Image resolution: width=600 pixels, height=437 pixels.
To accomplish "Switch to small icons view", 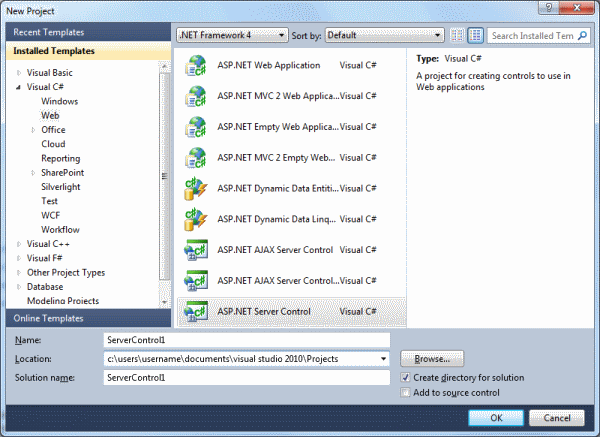I will (x=457, y=36).
